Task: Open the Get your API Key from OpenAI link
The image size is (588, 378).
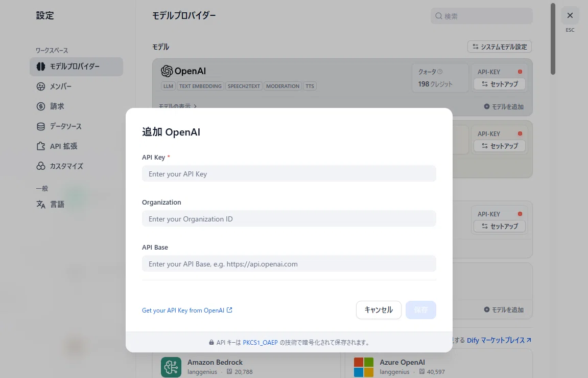Action: (x=187, y=310)
